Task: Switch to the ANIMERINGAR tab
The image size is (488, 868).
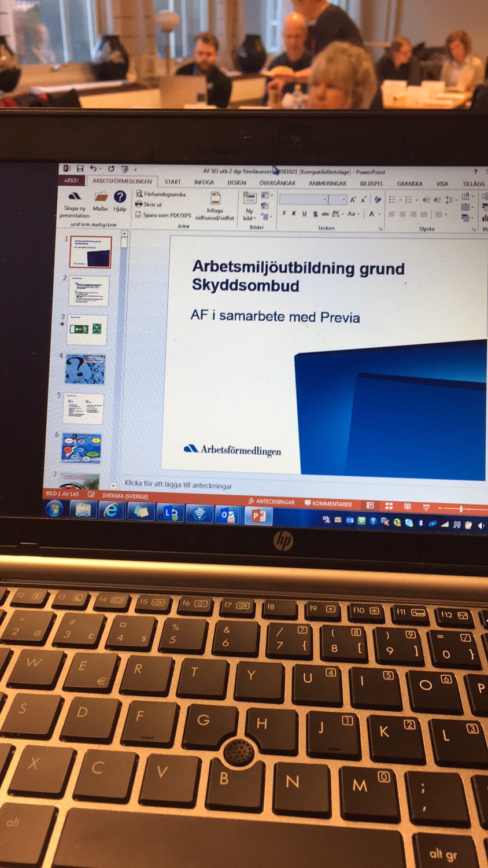Action: point(327,183)
